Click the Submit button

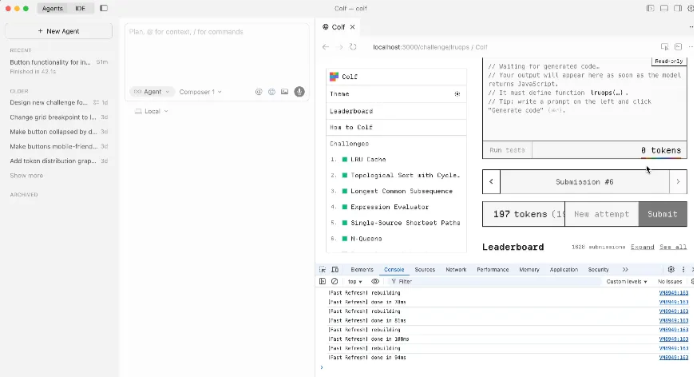pos(663,214)
